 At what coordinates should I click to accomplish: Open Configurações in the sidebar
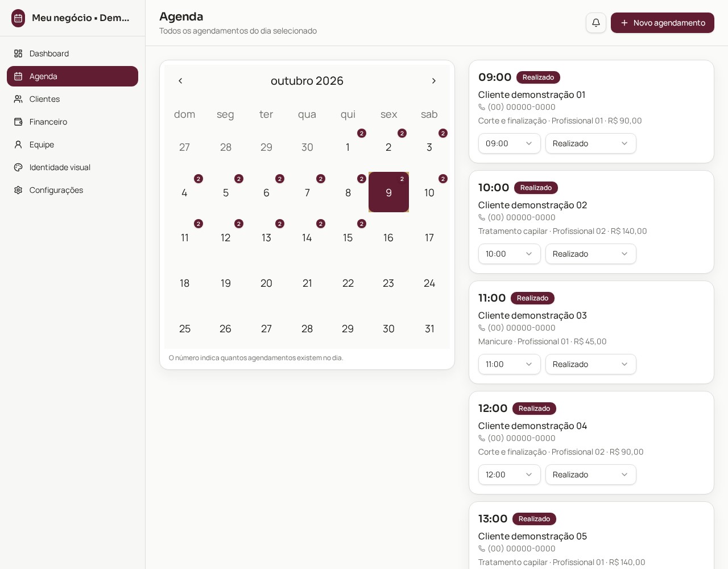click(72, 190)
